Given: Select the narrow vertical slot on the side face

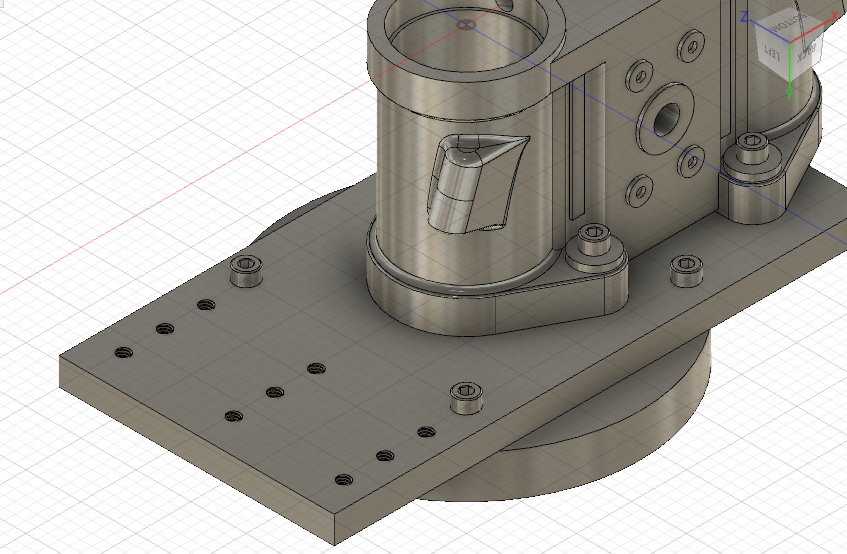Looking at the screenshot, I should (577, 147).
